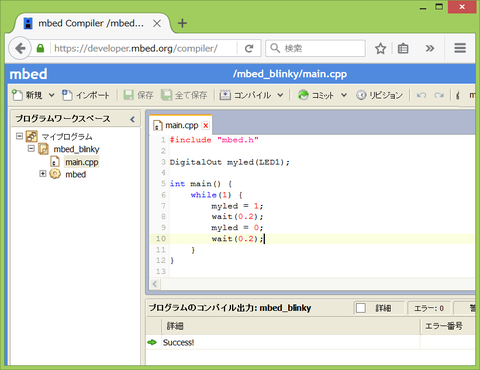Click the editor horizontal scroll left arrow
This screenshot has height=370, width=480.
coord(155,284)
